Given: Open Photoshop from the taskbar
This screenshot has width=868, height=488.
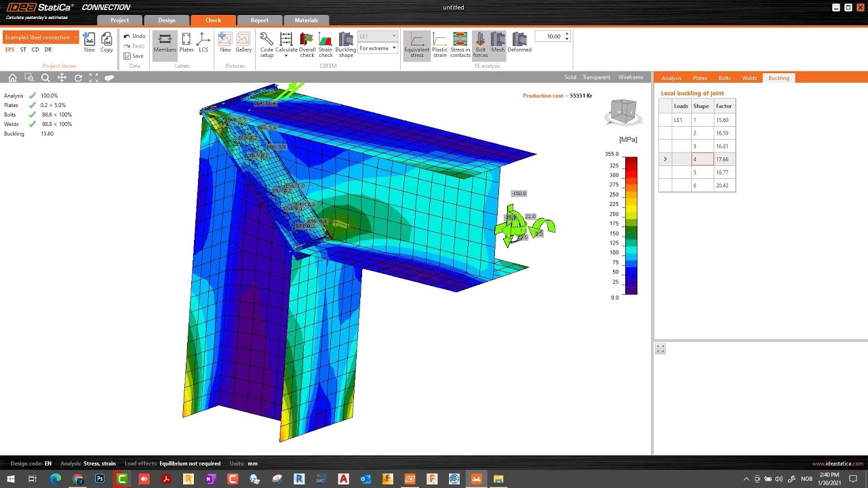Looking at the screenshot, I should pyautogui.click(x=100, y=479).
